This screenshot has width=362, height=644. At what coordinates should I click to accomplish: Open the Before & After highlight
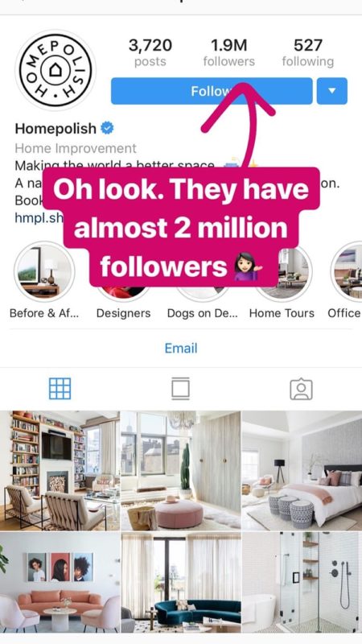[44, 271]
